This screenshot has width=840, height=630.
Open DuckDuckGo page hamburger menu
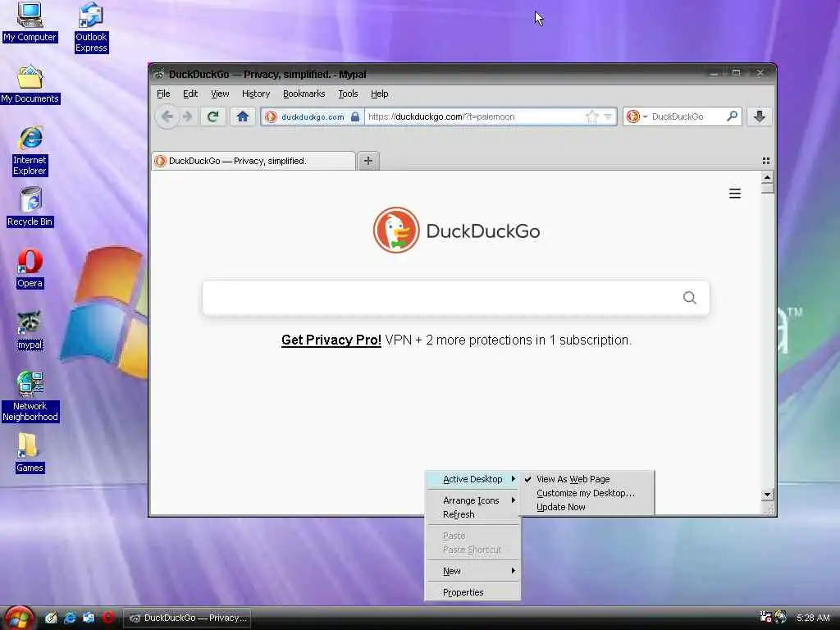735,194
